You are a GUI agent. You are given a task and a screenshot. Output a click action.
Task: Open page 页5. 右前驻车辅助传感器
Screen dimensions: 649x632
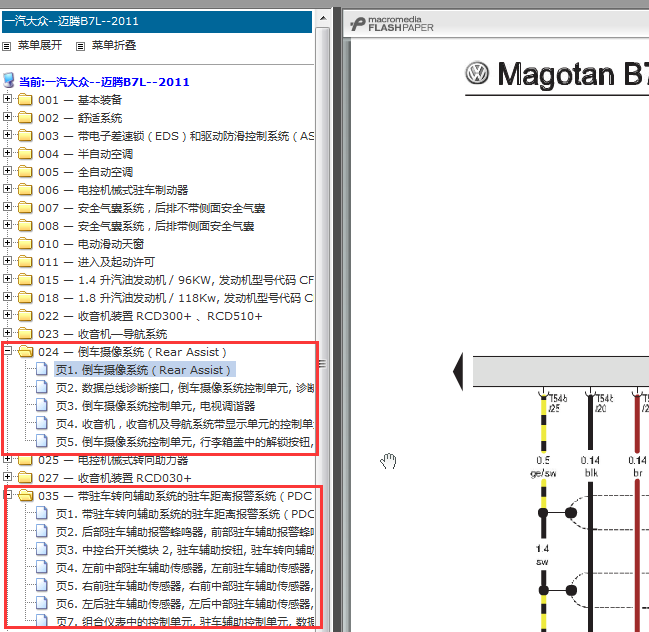click(x=185, y=586)
